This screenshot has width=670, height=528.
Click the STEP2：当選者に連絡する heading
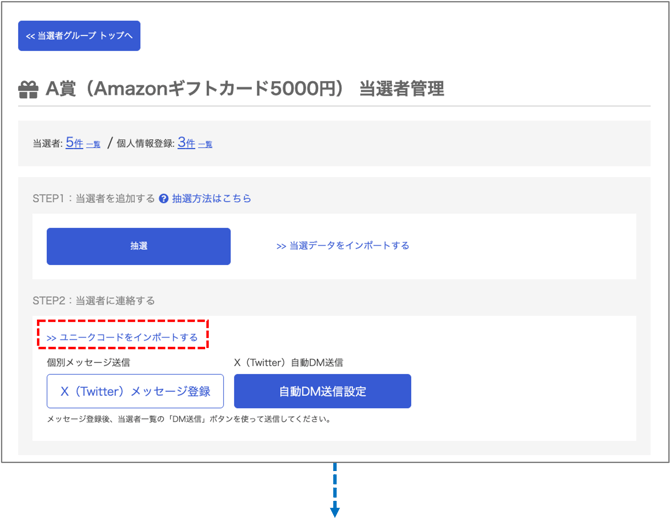(x=93, y=300)
